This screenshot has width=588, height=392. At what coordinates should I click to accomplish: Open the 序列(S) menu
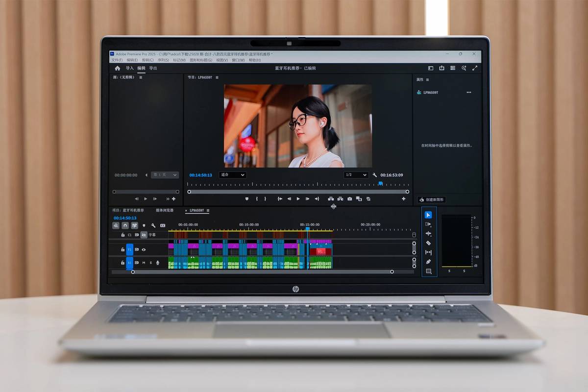163,60
